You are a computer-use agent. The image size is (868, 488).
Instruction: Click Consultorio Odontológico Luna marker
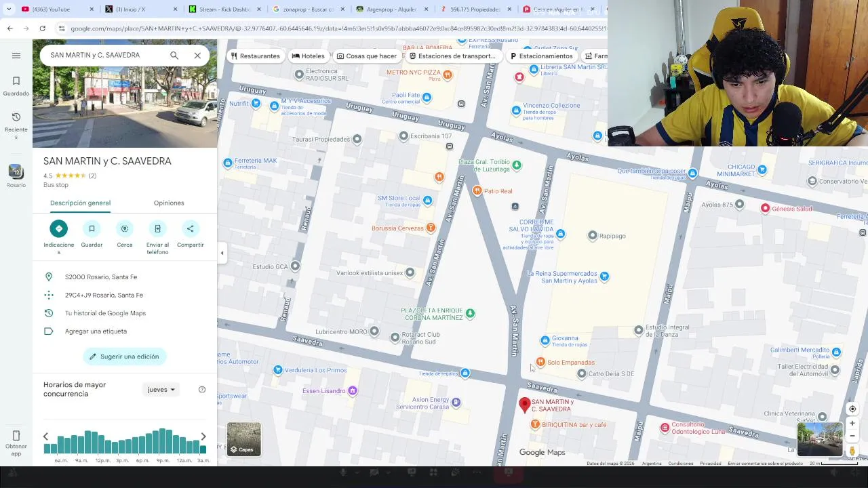[x=665, y=428]
